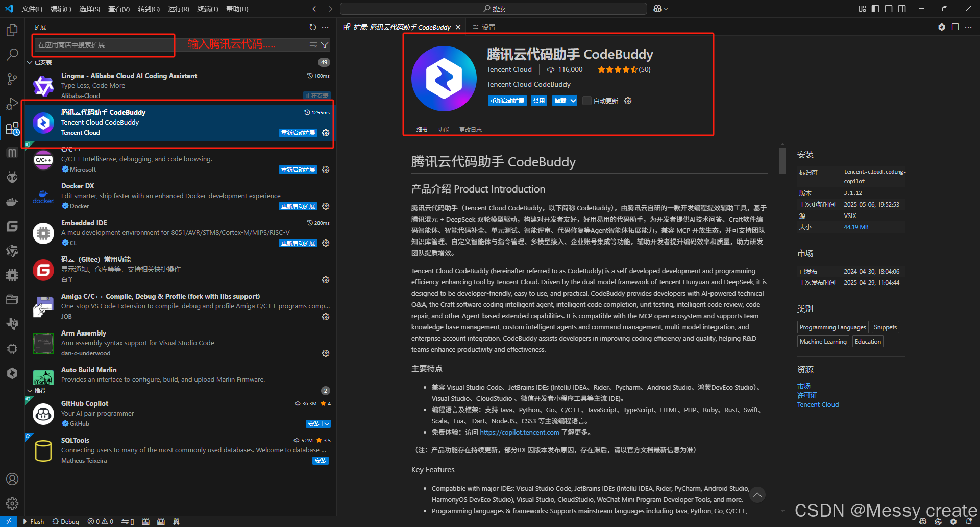Open the editor tab more actions ellipsis
980x527 pixels.
(x=968, y=27)
